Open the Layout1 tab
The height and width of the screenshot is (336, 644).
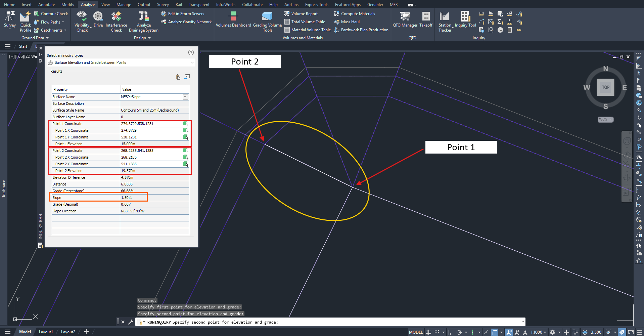[46, 332]
